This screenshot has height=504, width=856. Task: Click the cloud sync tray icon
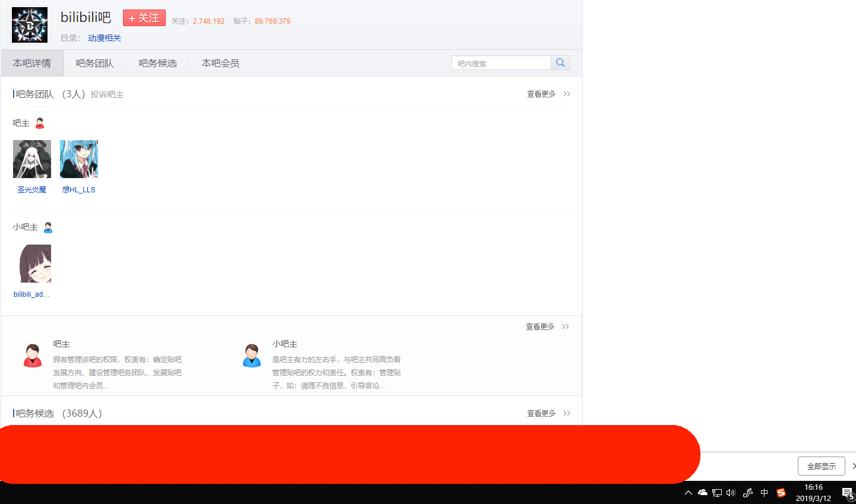(x=703, y=493)
